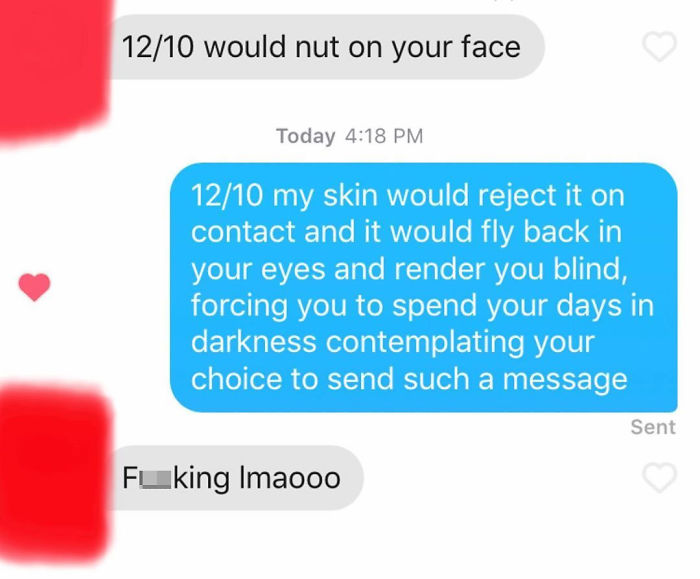The image size is (700, 579).
Task: Like the '12/10 would nut' message heart
Action: (x=659, y=46)
